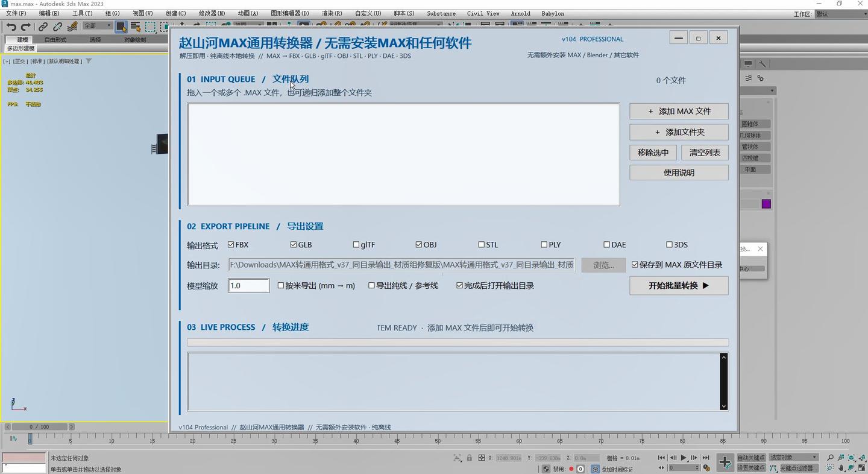Click the redo arrow icon
The width and height of the screenshot is (868, 474).
click(x=25, y=27)
